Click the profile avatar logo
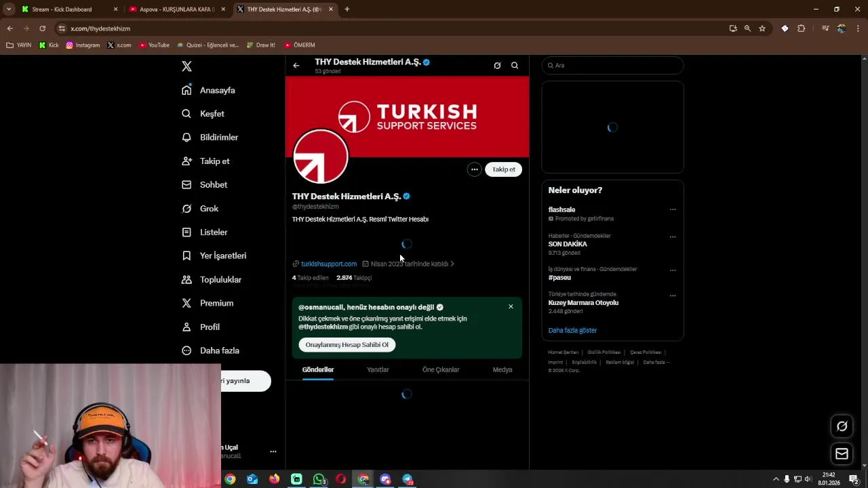 (321, 157)
